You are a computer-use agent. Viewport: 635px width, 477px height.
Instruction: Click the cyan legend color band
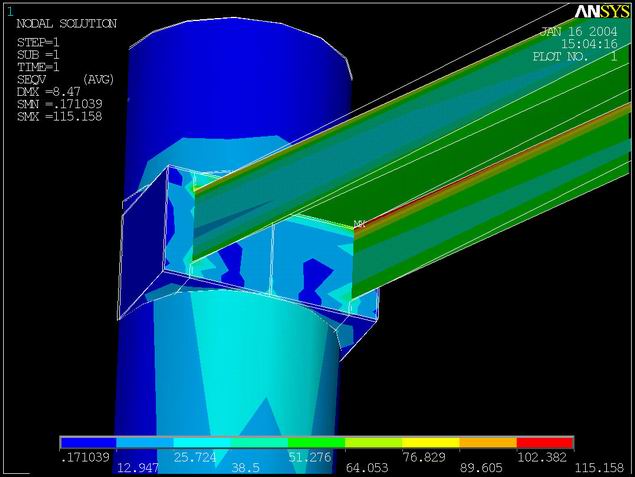tap(202, 443)
